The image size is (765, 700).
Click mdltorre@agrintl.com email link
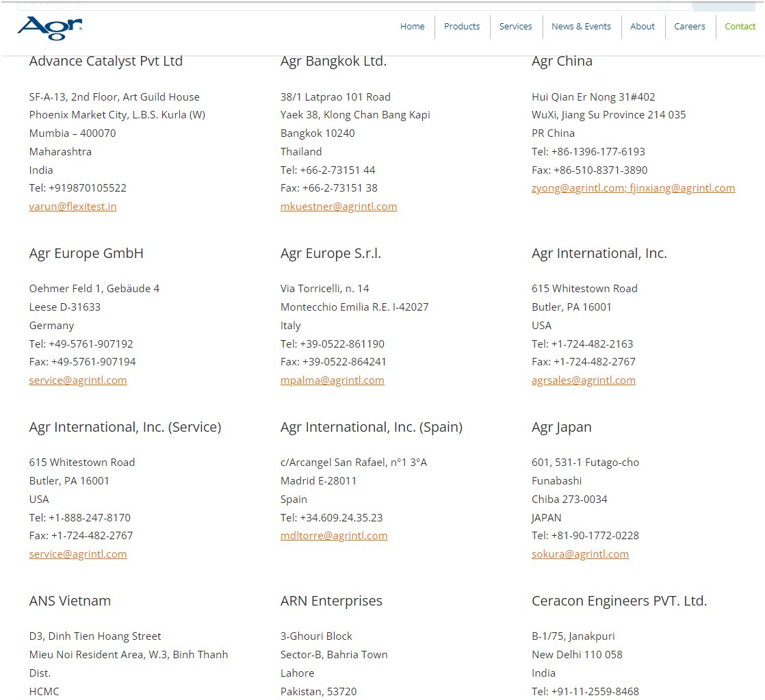(x=334, y=536)
